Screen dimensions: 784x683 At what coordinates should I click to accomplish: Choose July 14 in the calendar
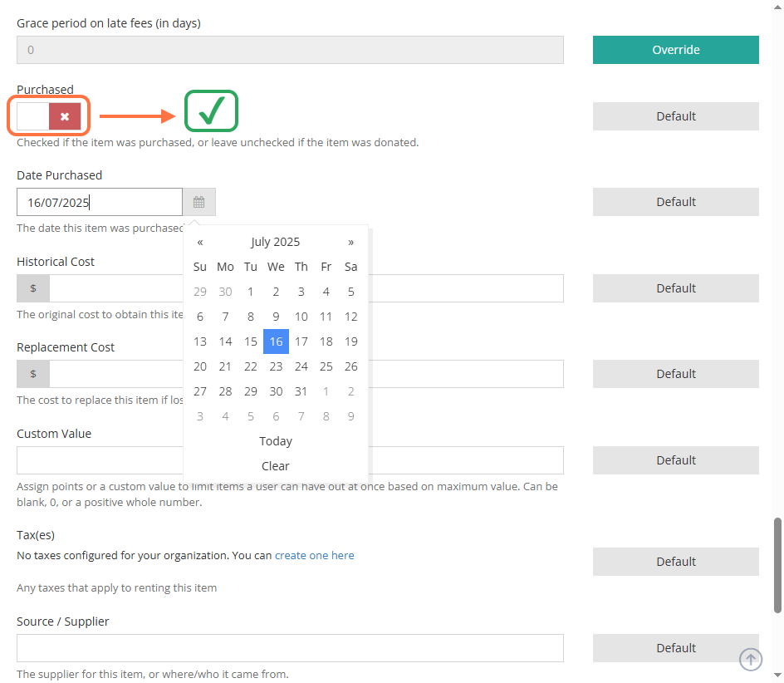click(226, 341)
